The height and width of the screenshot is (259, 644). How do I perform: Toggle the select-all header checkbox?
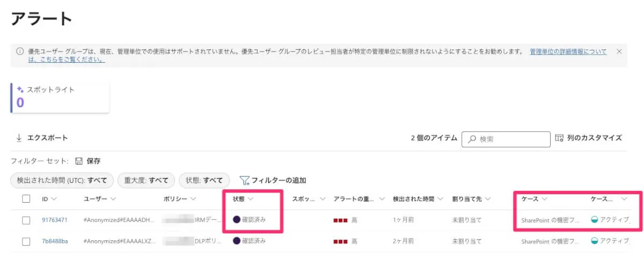(26, 199)
